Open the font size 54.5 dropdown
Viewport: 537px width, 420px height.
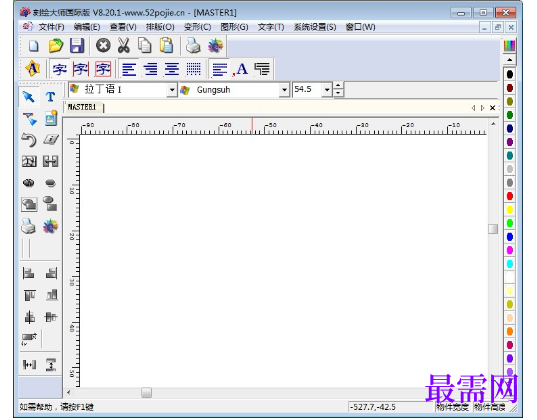[x=327, y=90]
